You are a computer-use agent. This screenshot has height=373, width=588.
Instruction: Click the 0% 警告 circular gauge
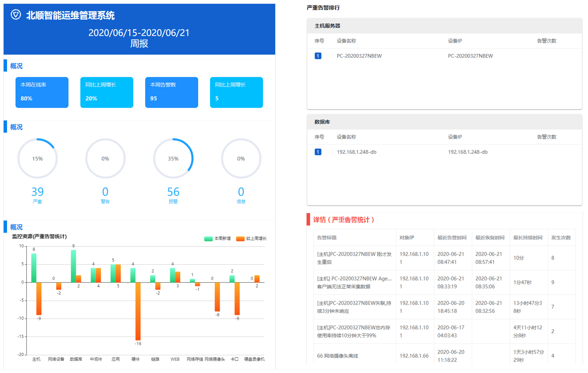[105, 158]
